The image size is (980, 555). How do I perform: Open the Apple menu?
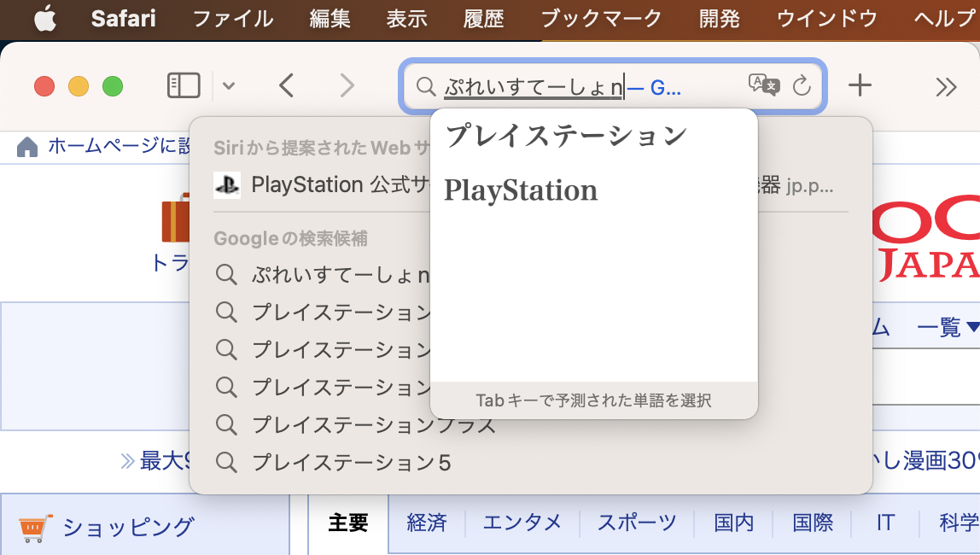coord(44,19)
